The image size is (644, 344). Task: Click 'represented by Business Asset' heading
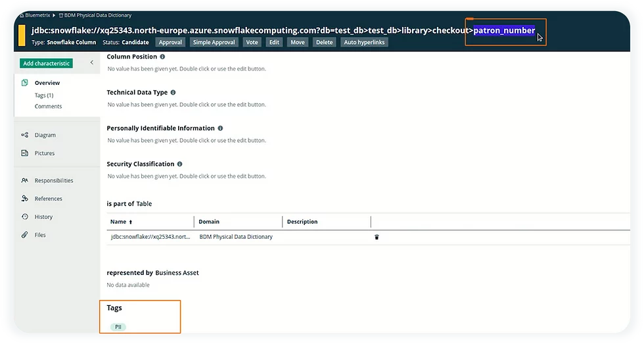click(x=152, y=273)
